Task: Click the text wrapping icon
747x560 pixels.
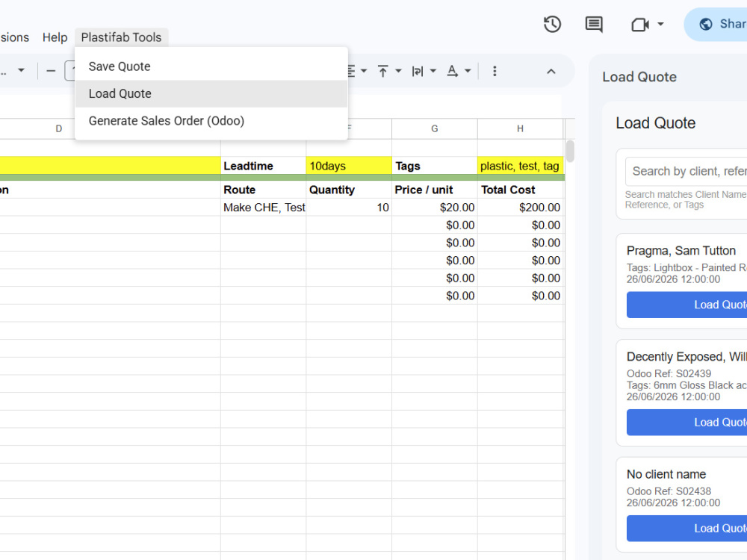Action: pos(418,72)
